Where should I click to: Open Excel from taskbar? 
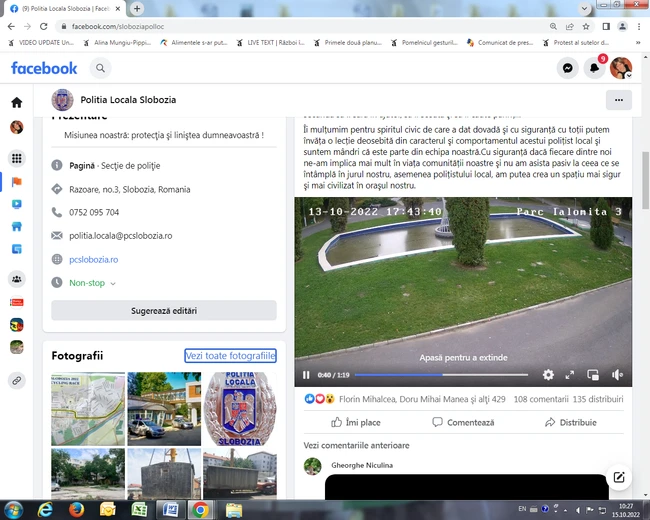(139, 510)
